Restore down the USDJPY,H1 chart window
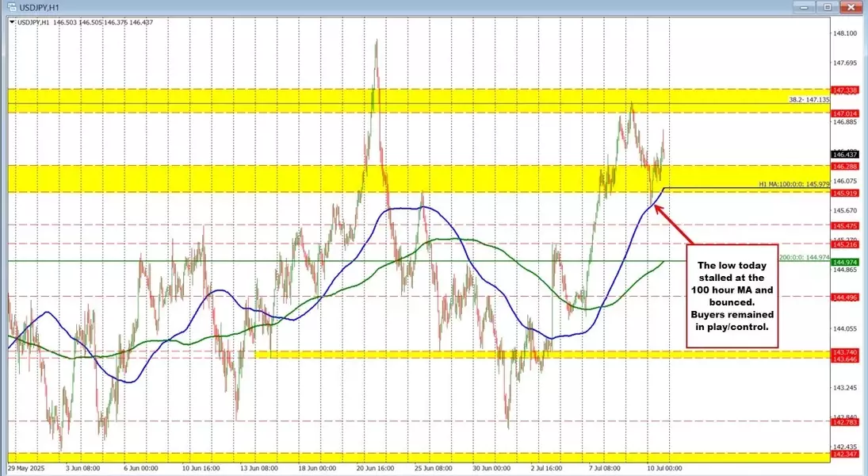868x476 pixels. [828, 6]
